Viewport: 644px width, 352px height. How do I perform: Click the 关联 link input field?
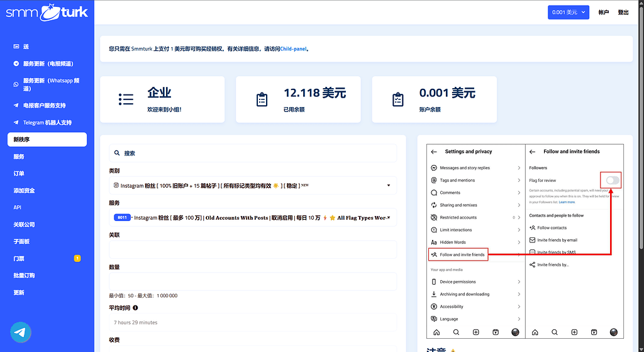click(x=253, y=249)
